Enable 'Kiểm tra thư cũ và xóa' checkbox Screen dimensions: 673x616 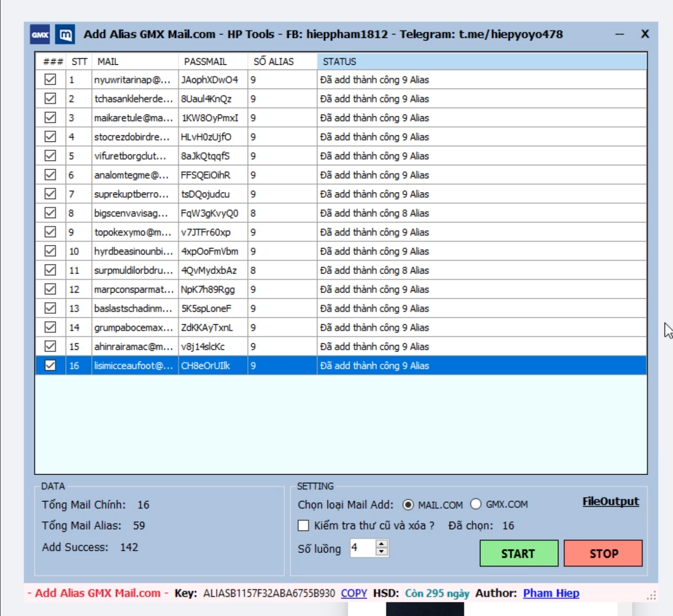303,526
